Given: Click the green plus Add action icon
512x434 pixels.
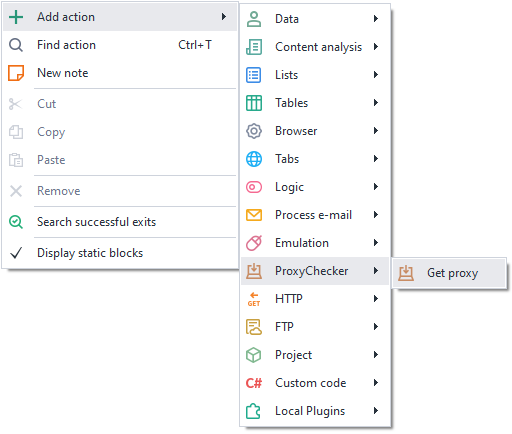Looking at the screenshot, I should pos(16,17).
